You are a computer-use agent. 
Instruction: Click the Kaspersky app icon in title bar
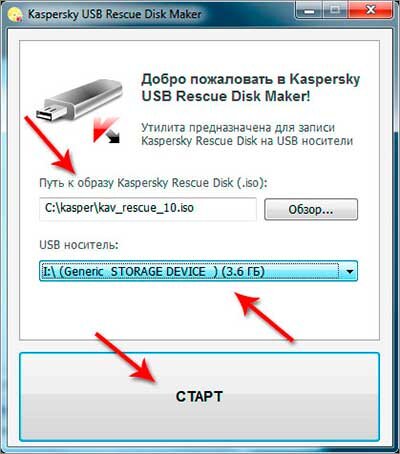pyautogui.click(x=14, y=15)
